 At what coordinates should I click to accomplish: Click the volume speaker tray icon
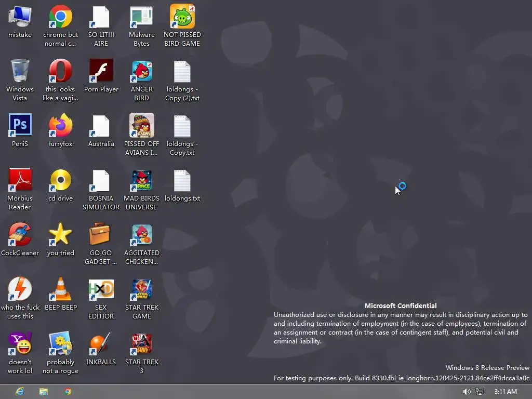(467, 392)
